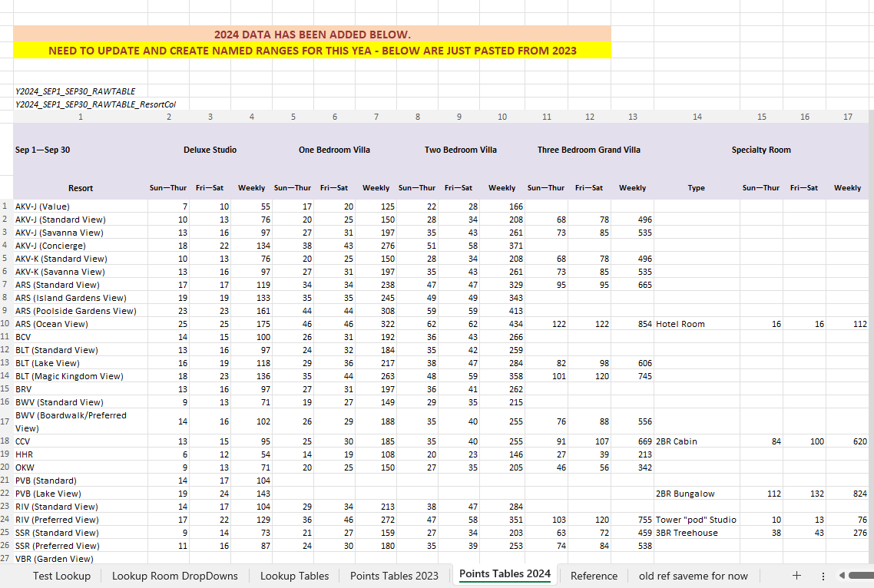874x588 pixels.
Task: Select row header number 10
Action: [6, 324]
